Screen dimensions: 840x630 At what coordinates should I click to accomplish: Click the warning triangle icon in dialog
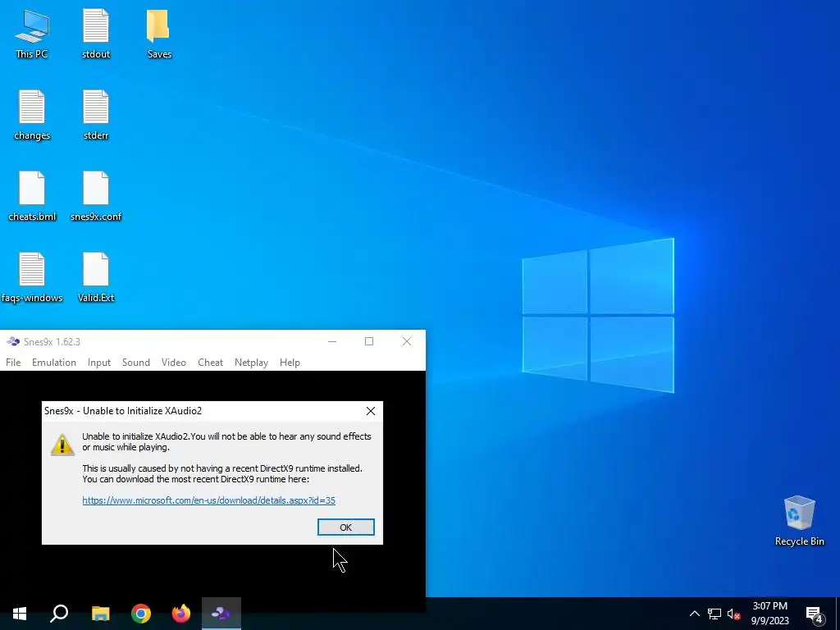62,445
